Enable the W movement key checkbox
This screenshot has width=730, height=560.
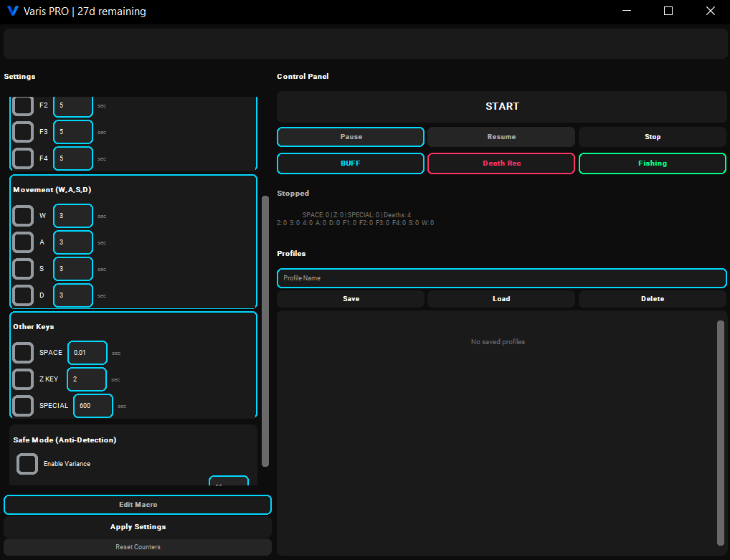(23, 216)
